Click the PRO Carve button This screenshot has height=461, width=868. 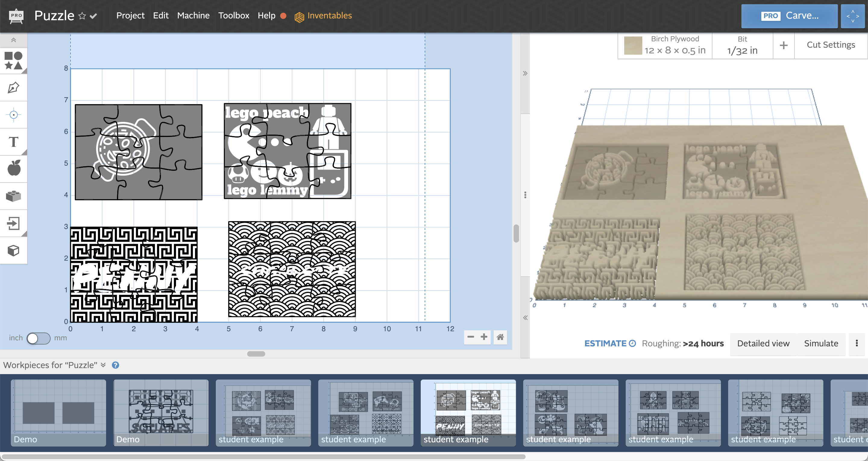pyautogui.click(x=789, y=16)
